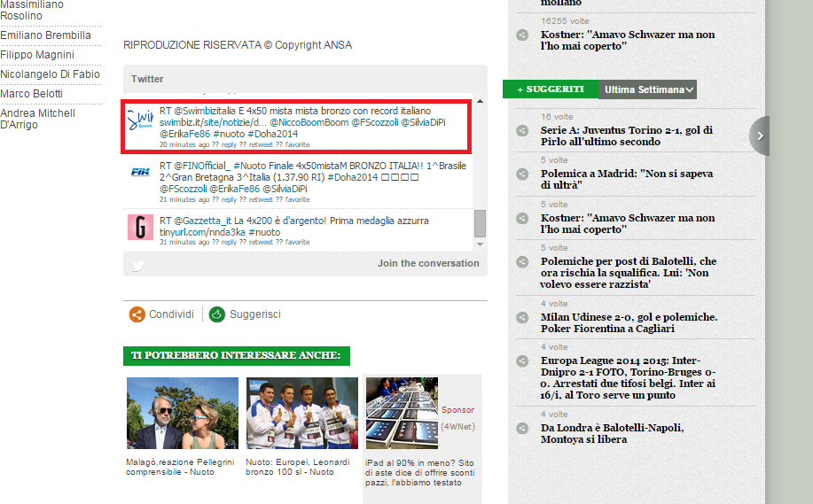
Task: Click favorite under the 31 minutes ago tweet
Action: tap(297, 242)
